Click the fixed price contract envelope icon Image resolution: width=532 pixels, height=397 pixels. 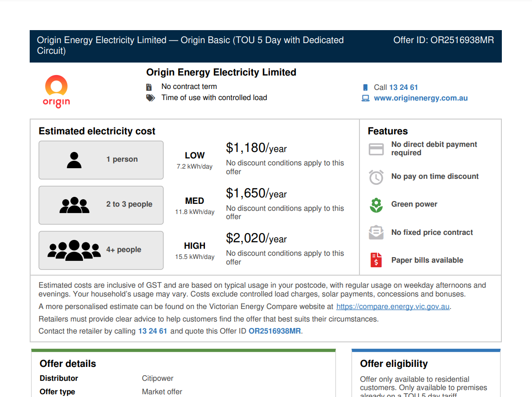point(376,233)
